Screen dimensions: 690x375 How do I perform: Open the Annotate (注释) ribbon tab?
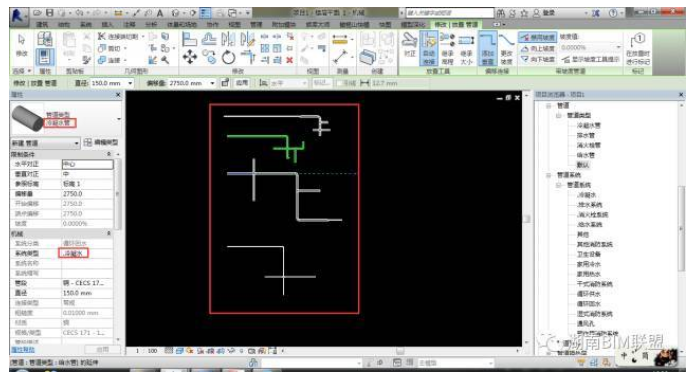coord(129,25)
